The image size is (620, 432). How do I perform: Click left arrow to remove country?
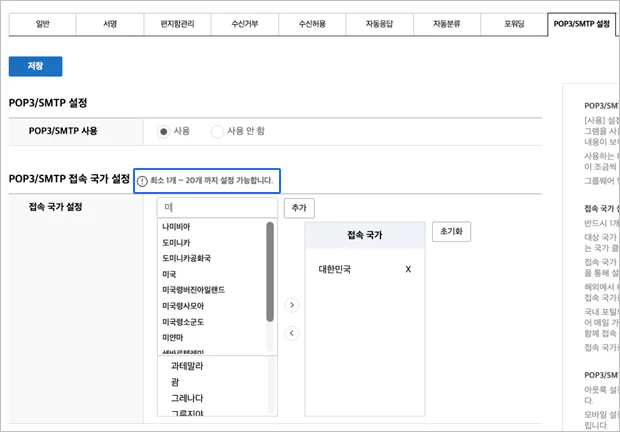(x=291, y=333)
